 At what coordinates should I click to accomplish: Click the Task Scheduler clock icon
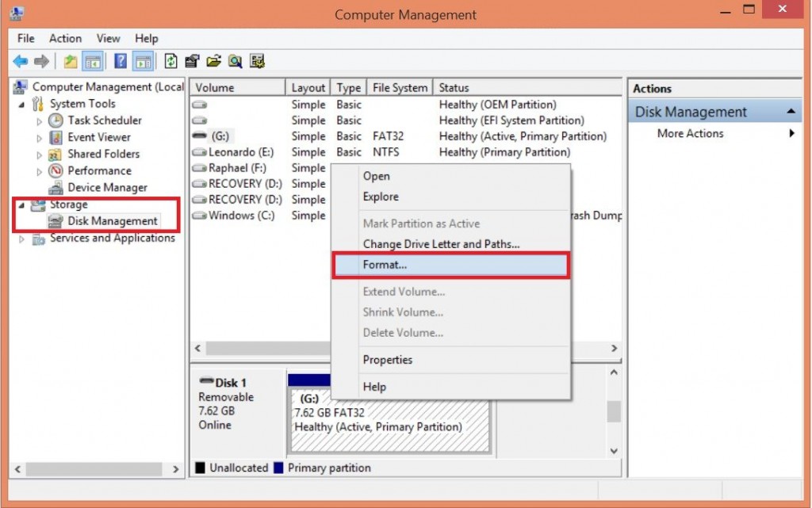pos(56,120)
